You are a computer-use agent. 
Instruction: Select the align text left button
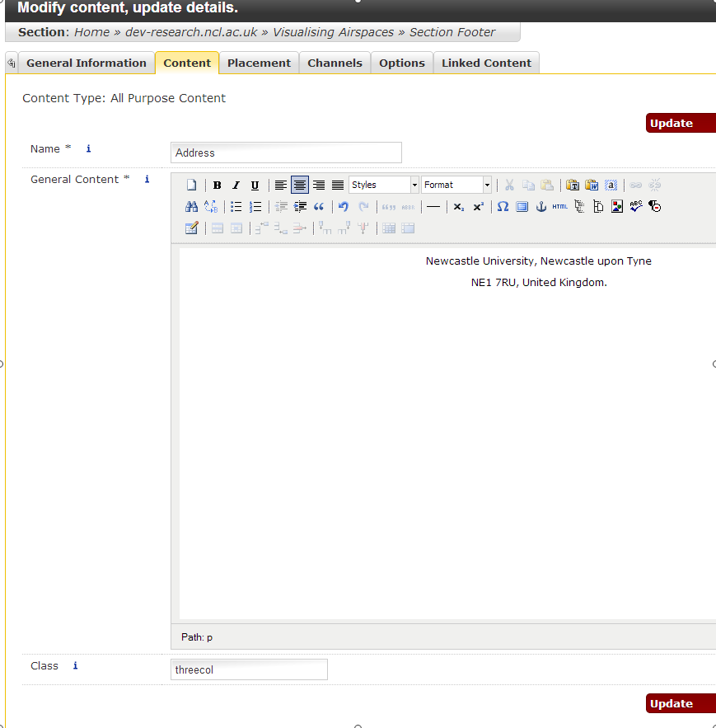coord(281,186)
